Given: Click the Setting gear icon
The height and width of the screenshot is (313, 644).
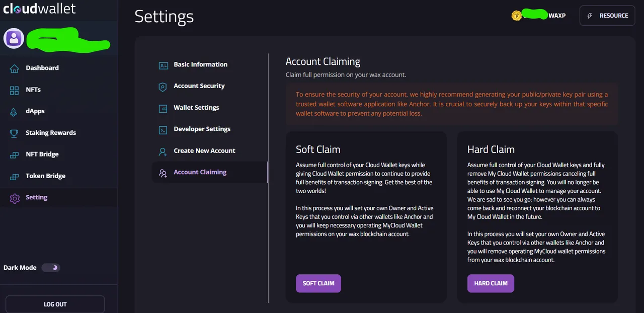Looking at the screenshot, I should pos(15,198).
